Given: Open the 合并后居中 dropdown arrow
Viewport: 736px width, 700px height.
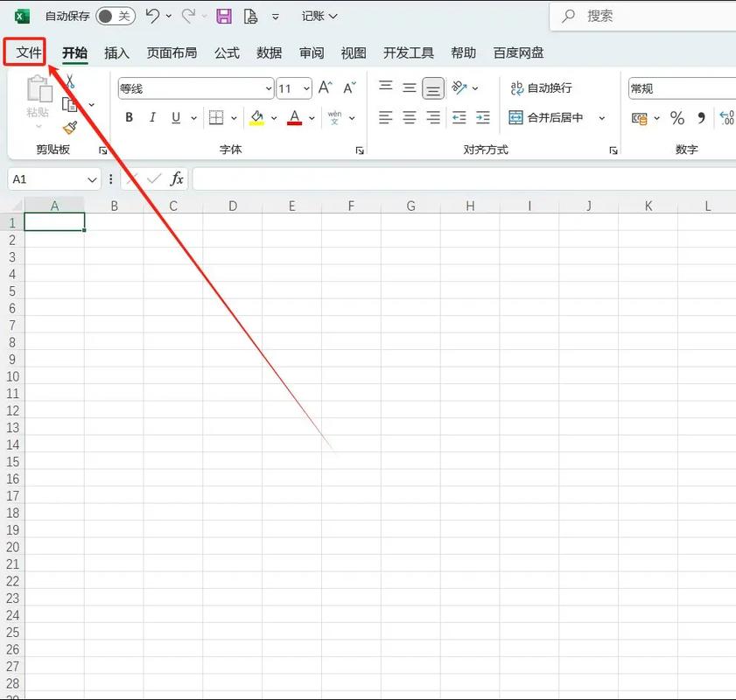Looking at the screenshot, I should pyautogui.click(x=602, y=118).
